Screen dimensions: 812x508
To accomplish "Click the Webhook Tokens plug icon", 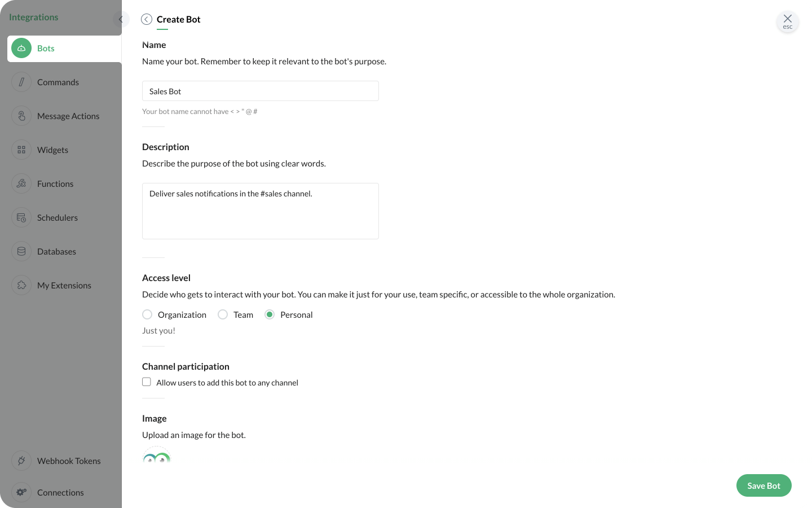I will (x=21, y=461).
